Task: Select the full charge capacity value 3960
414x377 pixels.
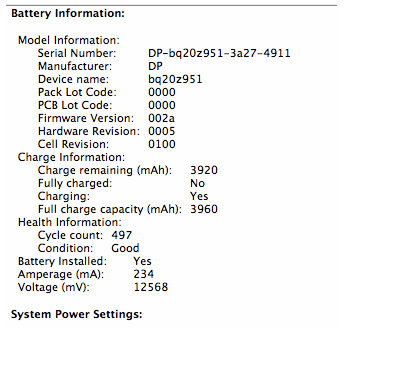Action: pyautogui.click(x=204, y=209)
